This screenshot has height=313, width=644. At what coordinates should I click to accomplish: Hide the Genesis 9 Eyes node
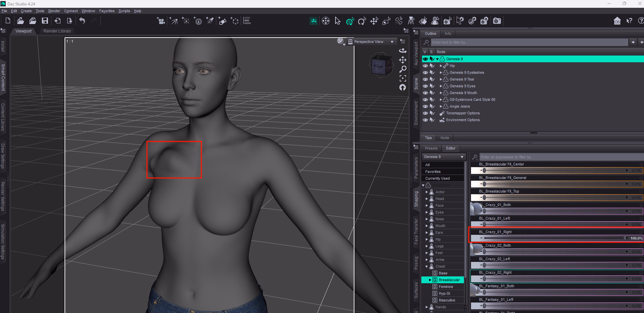click(425, 86)
